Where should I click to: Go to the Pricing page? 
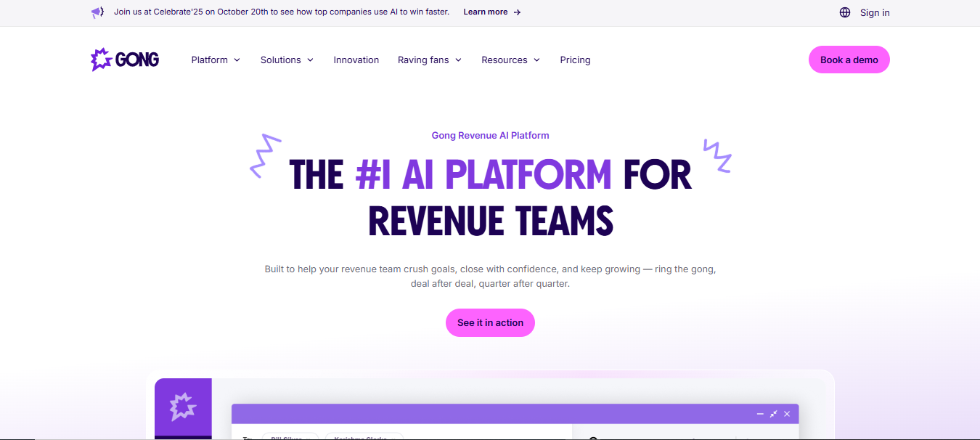575,60
